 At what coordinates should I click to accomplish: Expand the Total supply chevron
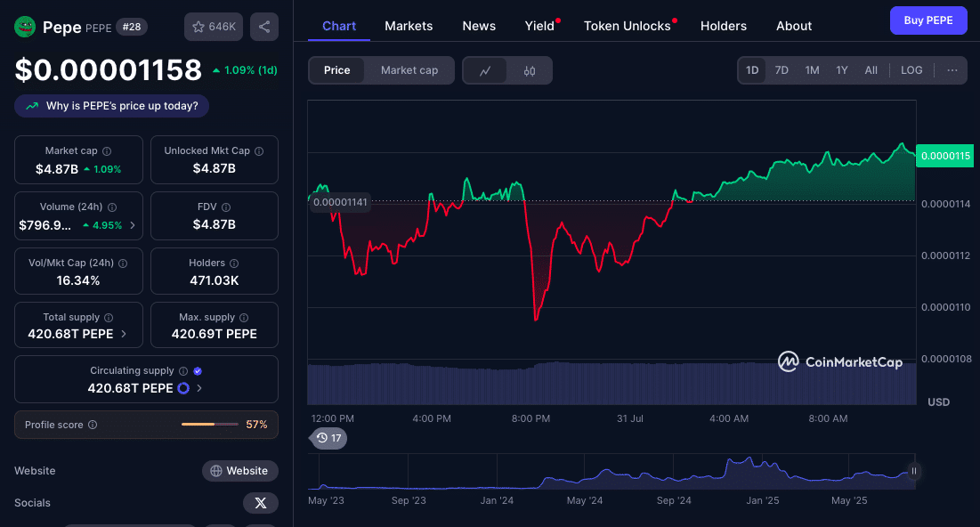[124, 334]
